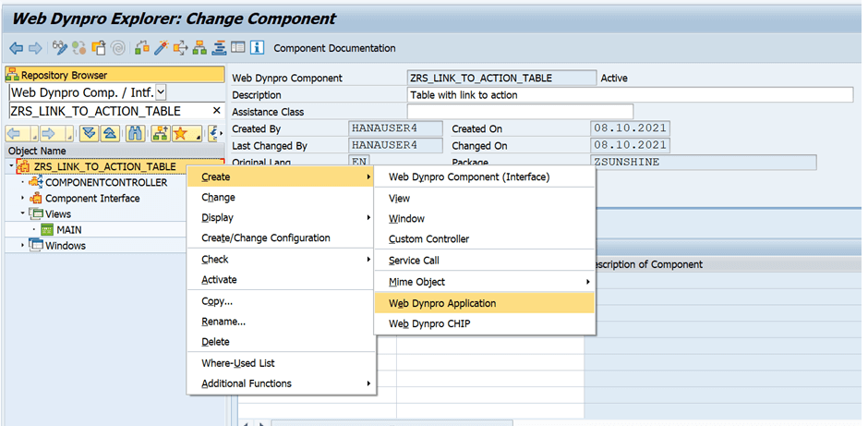Collapse the ZRS_LINK_TO_ACTION_TABLE root node
Screen dimensions: 868x426
[12, 166]
